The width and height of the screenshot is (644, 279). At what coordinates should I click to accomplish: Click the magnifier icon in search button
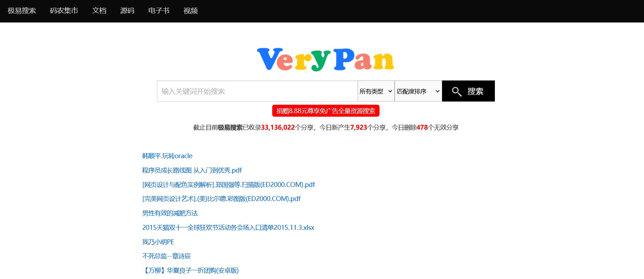coord(457,91)
